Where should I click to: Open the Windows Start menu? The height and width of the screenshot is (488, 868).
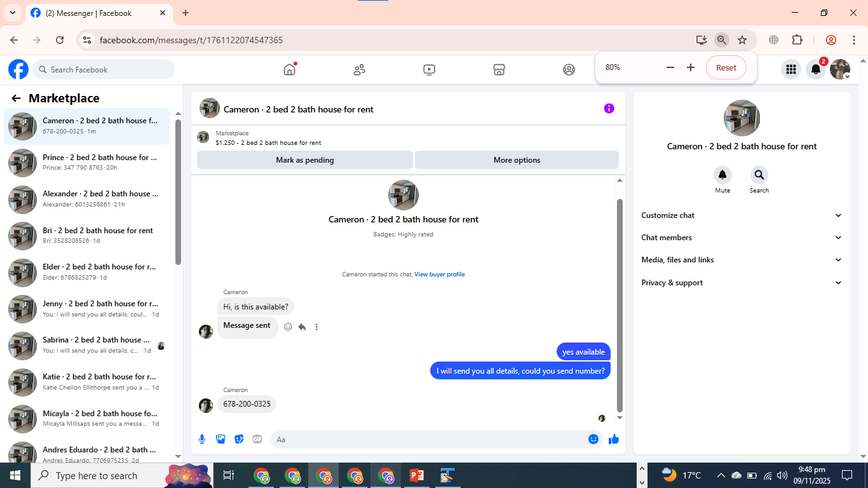15,475
